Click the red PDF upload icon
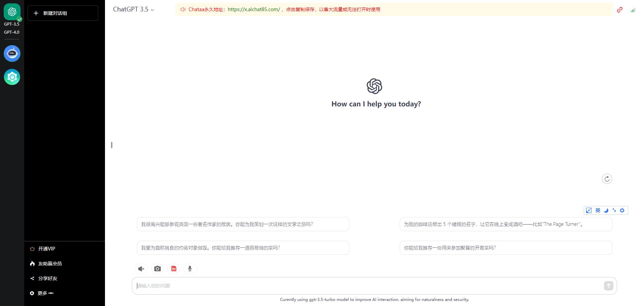This screenshot has width=644, height=306. click(x=174, y=269)
